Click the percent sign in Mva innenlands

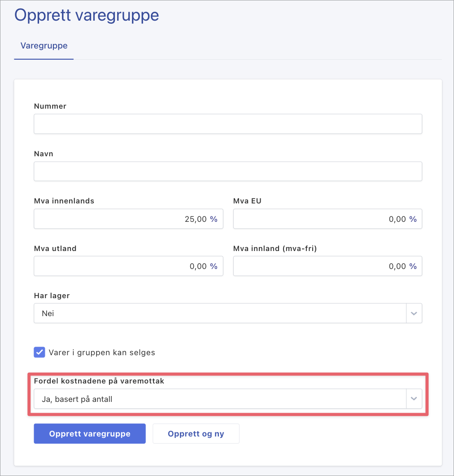pyautogui.click(x=214, y=219)
